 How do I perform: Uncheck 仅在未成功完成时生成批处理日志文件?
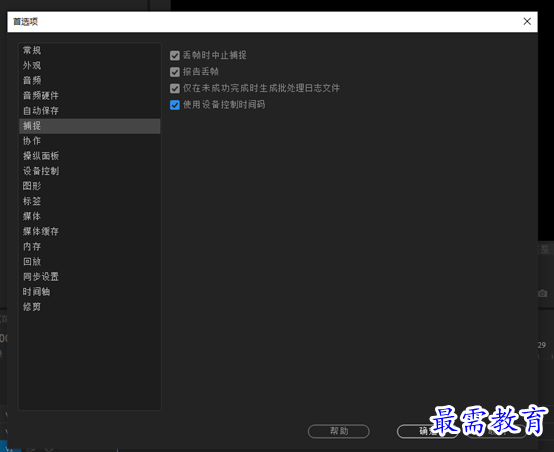point(175,88)
